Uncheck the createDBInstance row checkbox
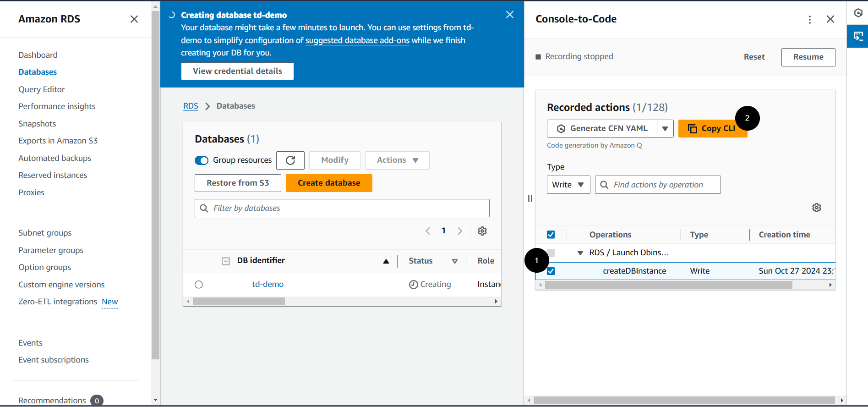This screenshot has height=407, width=868. (x=551, y=271)
